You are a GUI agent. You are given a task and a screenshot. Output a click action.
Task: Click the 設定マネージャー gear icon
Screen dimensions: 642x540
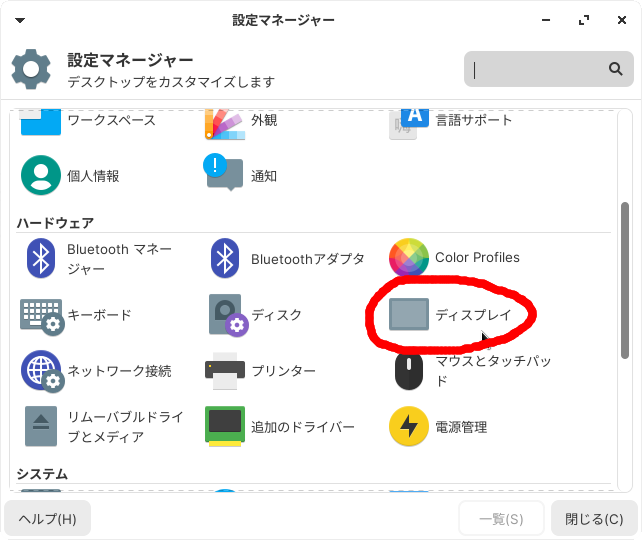(31, 69)
